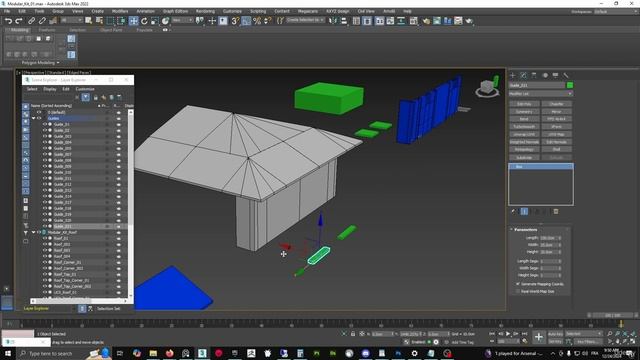The width and height of the screenshot is (640, 360).
Task: Click the Undo arrow in main toolbar
Action: (8, 21)
